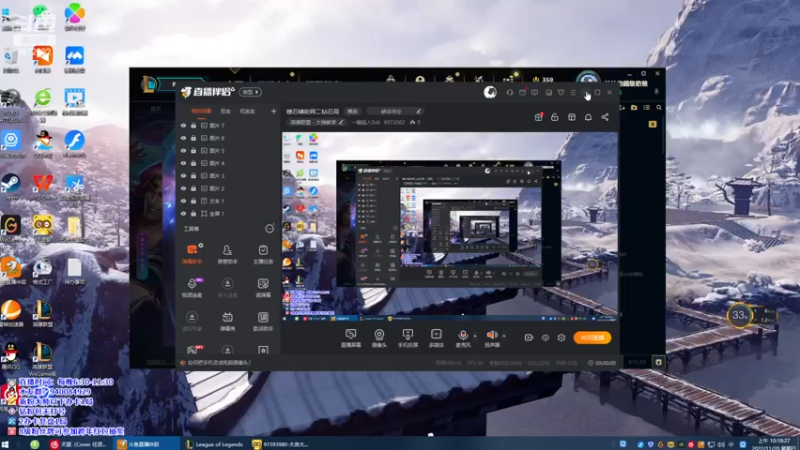Hide the 图片 6 layer
This screenshot has height=450, width=800.
pos(183,138)
